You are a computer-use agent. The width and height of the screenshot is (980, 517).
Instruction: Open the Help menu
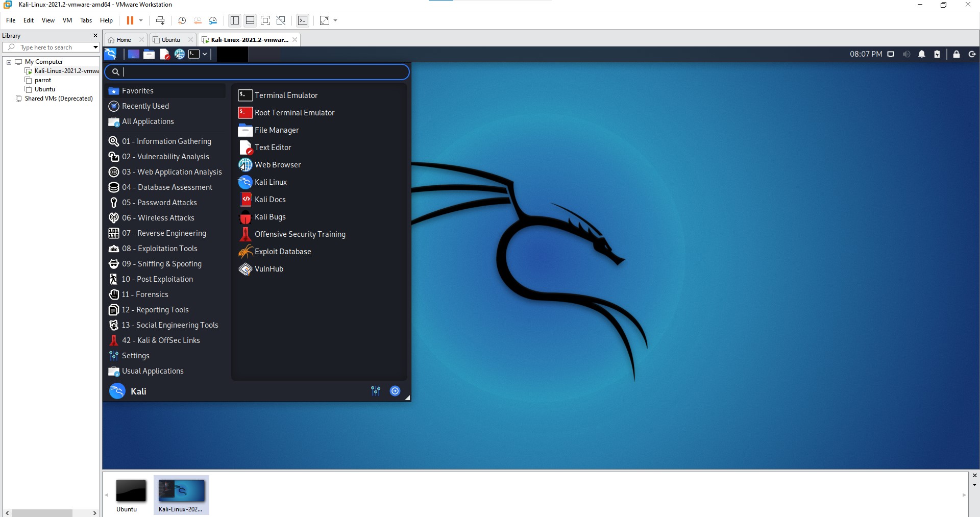[106, 20]
